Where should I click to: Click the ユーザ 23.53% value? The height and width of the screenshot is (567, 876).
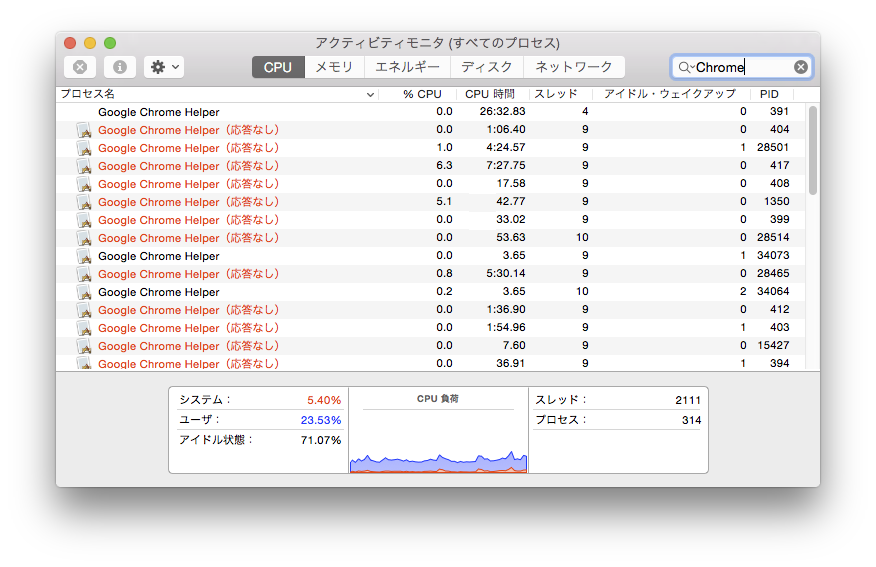(x=321, y=420)
